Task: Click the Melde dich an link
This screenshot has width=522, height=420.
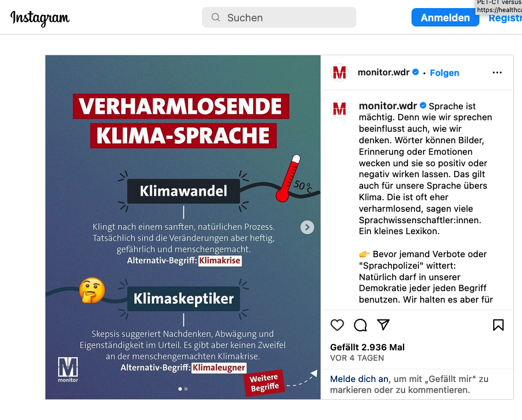Action: pos(359,379)
